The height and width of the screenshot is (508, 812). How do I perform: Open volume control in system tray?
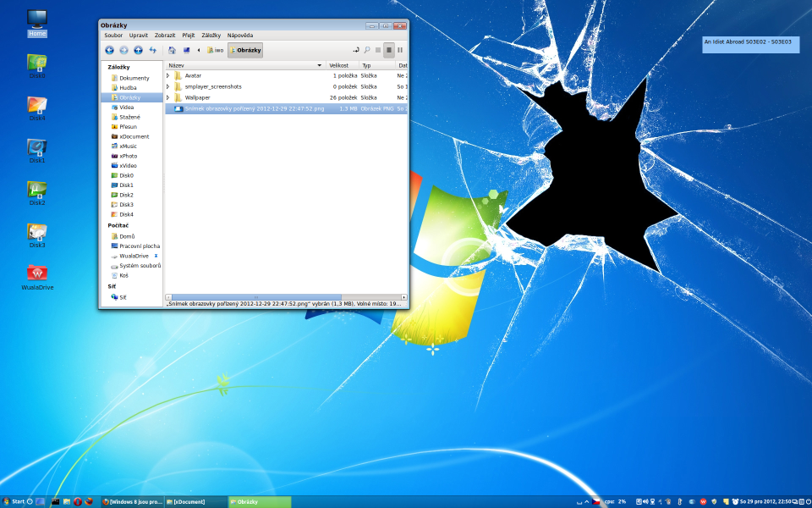coord(645,502)
